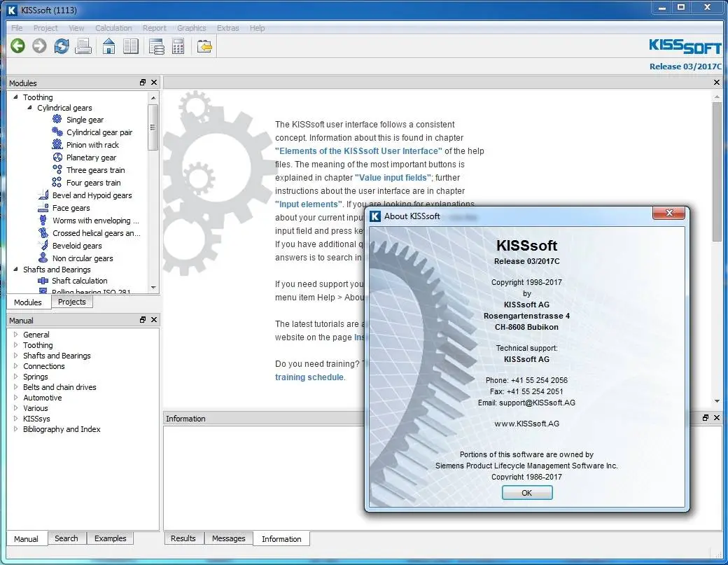Open the Help menu
The image size is (728, 565).
257,28
